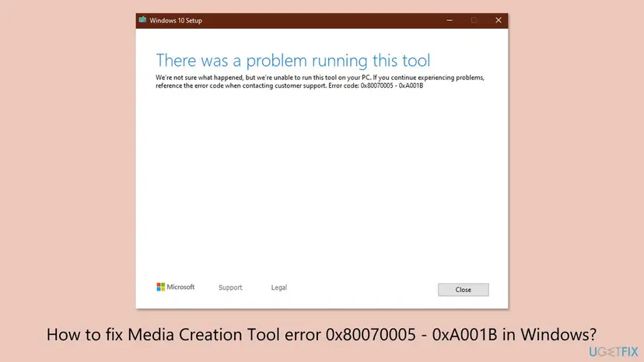Open the Legal link
This screenshot has height=362, width=644.
click(279, 287)
